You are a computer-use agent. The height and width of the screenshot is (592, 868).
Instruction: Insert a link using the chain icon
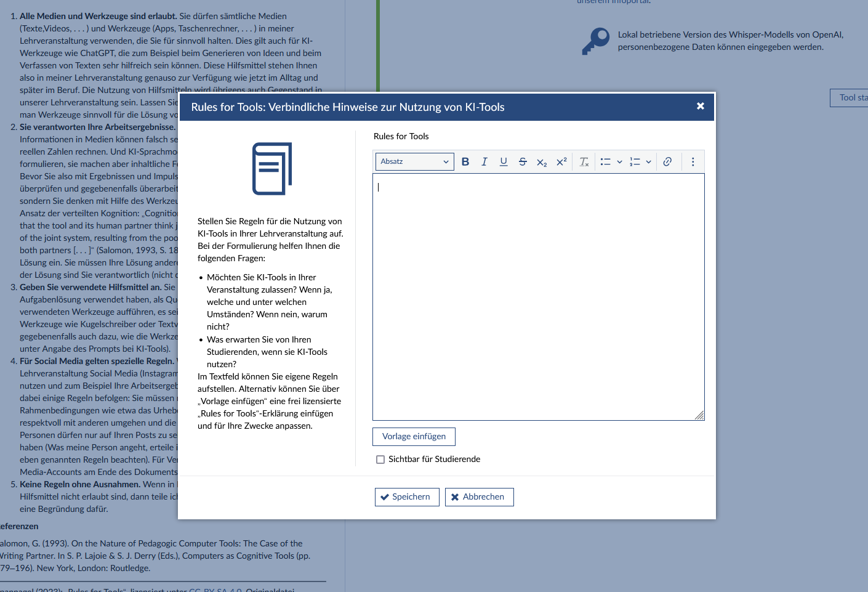pyautogui.click(x=667, y=161)
